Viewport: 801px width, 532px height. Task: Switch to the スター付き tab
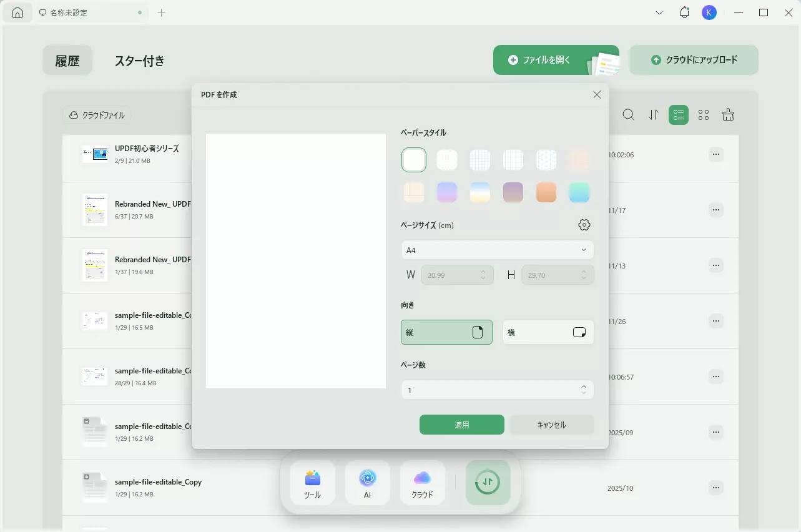(140, 61)
